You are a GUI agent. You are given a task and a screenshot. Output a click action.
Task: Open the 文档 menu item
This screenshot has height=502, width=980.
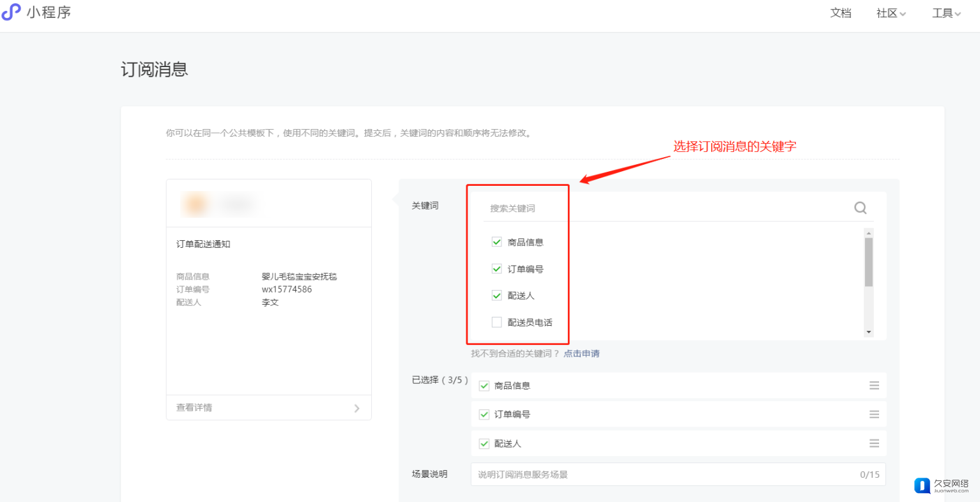(840, 13)
